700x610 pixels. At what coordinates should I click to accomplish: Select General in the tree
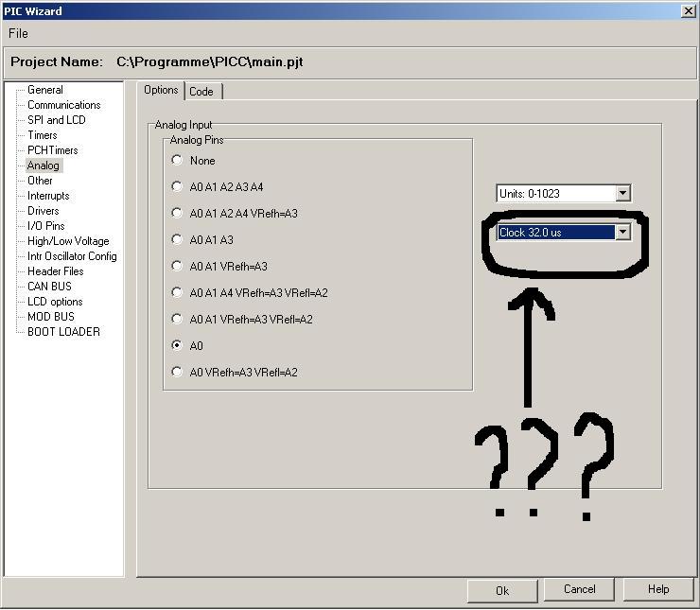point(45,90)
